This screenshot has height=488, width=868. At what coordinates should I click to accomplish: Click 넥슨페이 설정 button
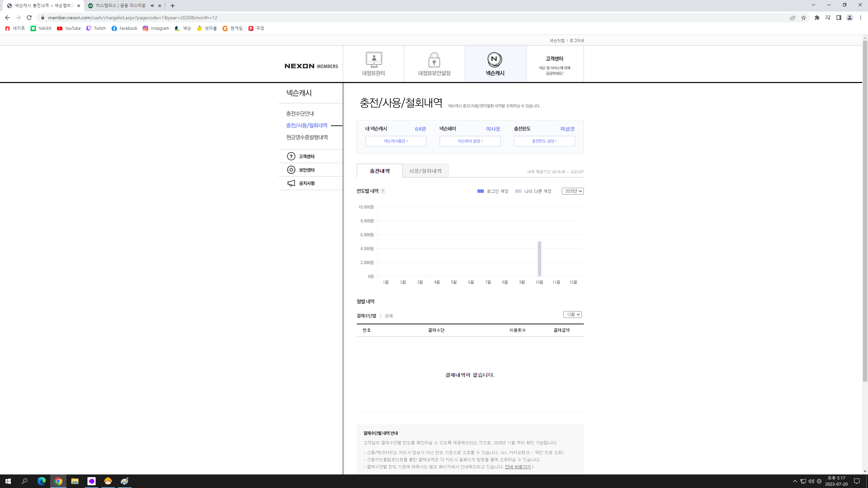(x=470, y=141)
